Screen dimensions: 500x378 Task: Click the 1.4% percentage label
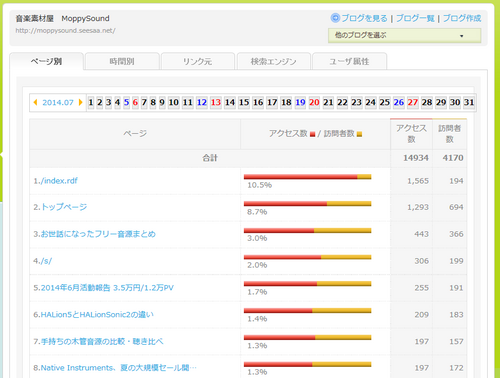tap(257, 319)
